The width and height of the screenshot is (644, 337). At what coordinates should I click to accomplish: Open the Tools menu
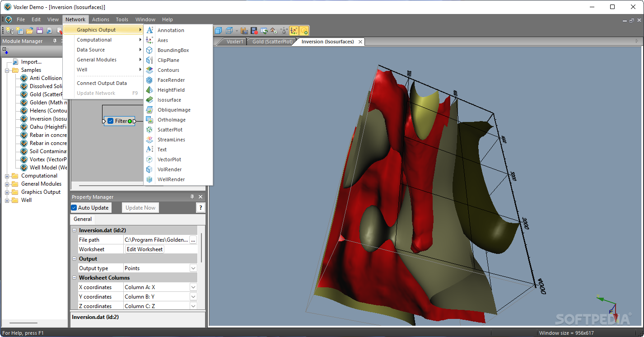point(122,19)
